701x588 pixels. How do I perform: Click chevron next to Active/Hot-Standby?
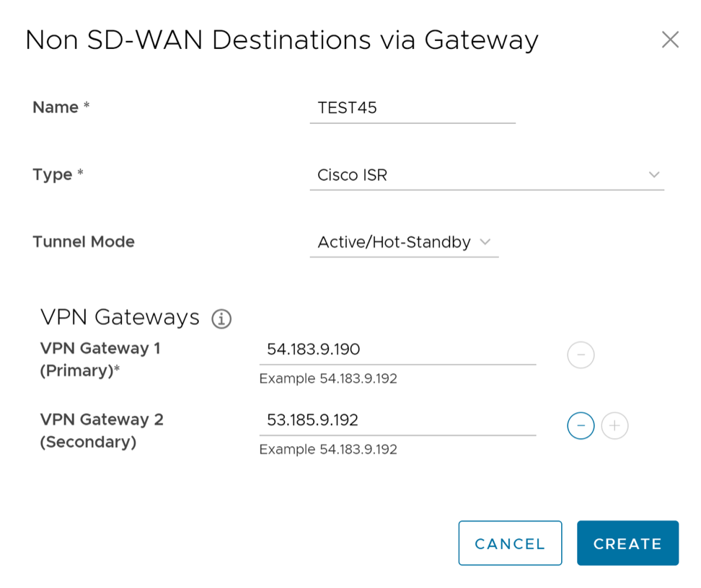tap(485, 242)
